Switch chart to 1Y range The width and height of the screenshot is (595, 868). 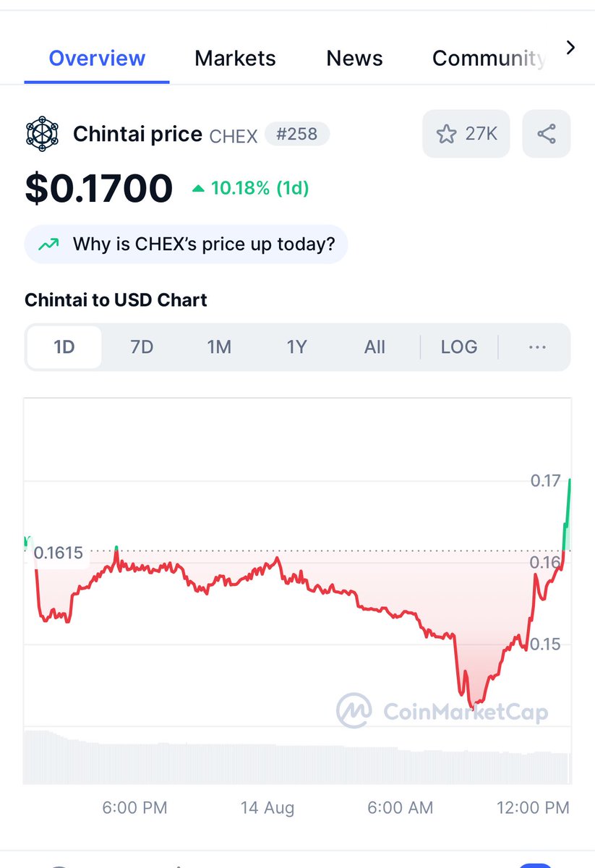pyautogui.click(x=296, y=347)
